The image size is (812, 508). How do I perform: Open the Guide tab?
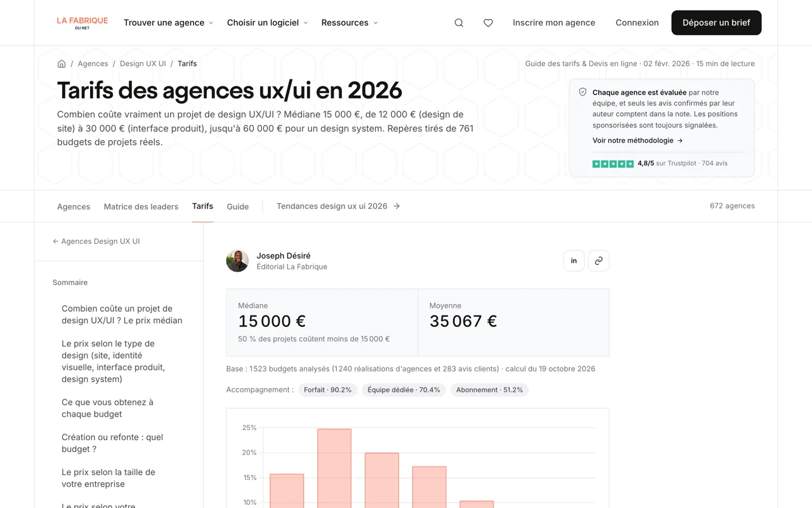(x=238, y=206)
